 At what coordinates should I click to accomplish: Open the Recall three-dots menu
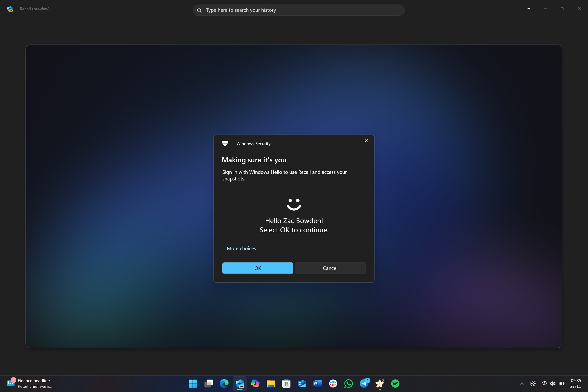(x=528, y=8)
